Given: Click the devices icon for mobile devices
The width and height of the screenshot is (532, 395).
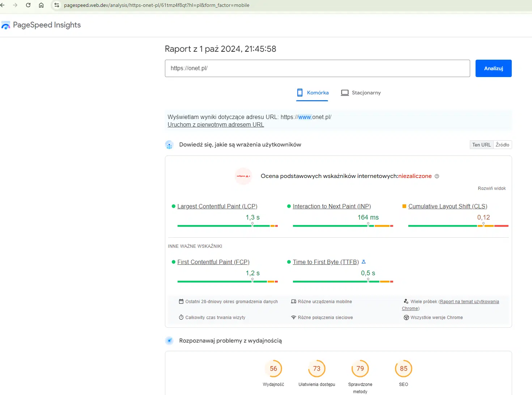Looking at the screenshot, I should click(x=294, y=301).
